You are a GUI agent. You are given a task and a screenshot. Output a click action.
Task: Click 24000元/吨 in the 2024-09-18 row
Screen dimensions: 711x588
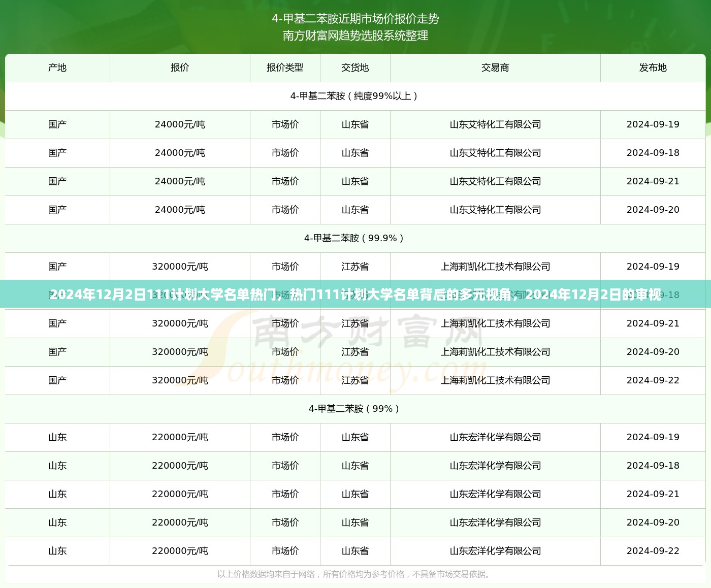tap(180, 153)
